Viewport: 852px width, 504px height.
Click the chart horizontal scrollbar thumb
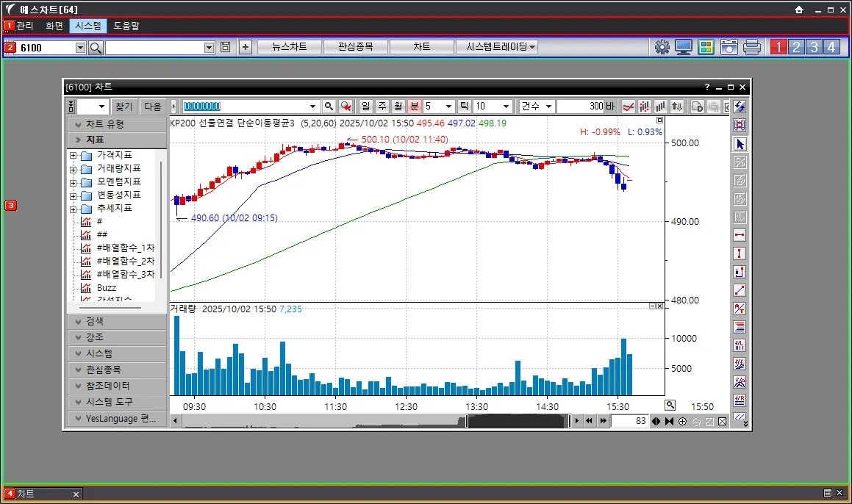click(x=517, y=421)
